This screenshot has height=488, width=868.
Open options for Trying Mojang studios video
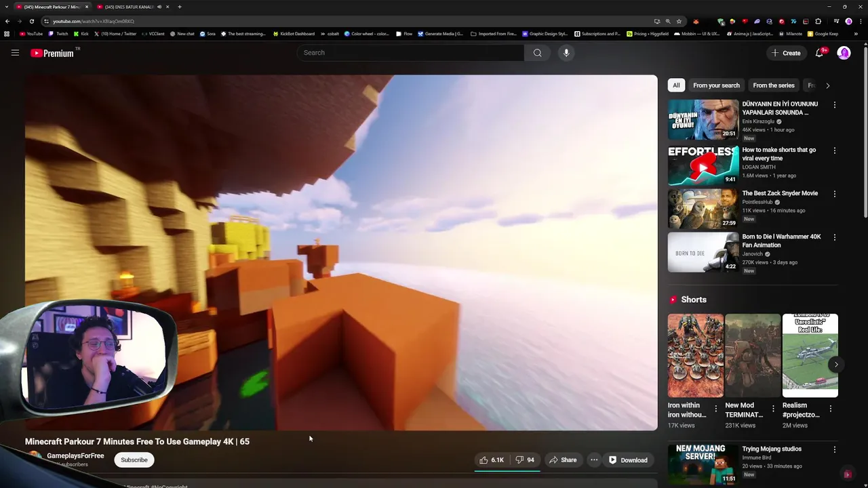click(x=834, y=449)
